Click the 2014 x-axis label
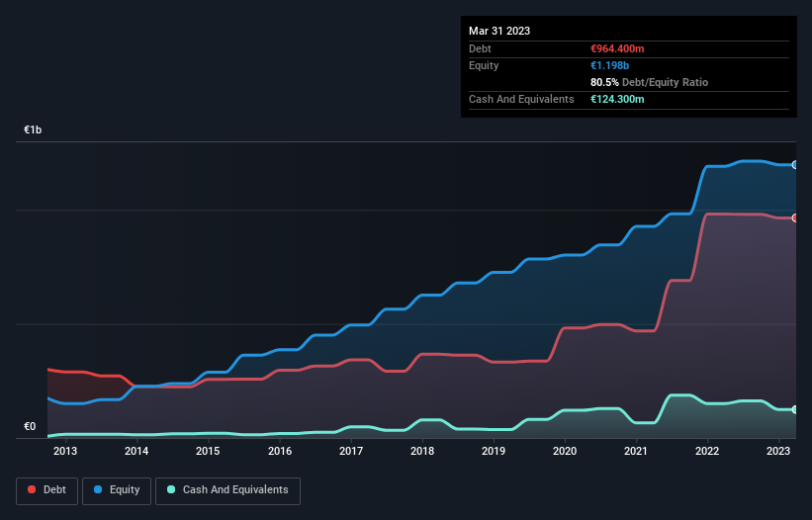The image size is (812, 520). pos(136,451)
